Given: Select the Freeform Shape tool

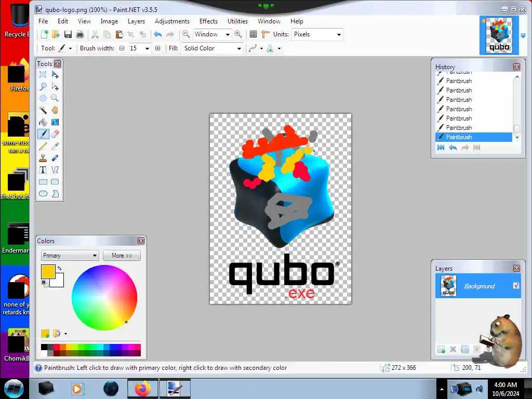Looking at the screenshot, I should click(55, 194).
